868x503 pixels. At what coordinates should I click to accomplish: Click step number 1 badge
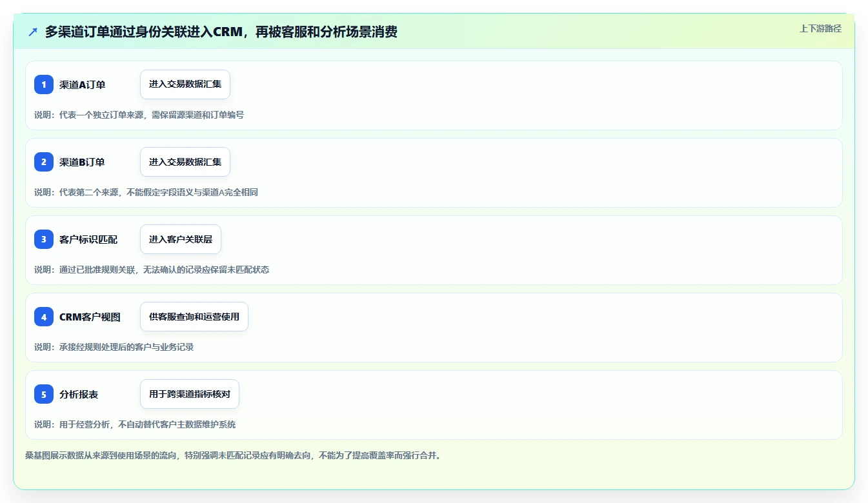pyautogui.click(x=44, y=84)
